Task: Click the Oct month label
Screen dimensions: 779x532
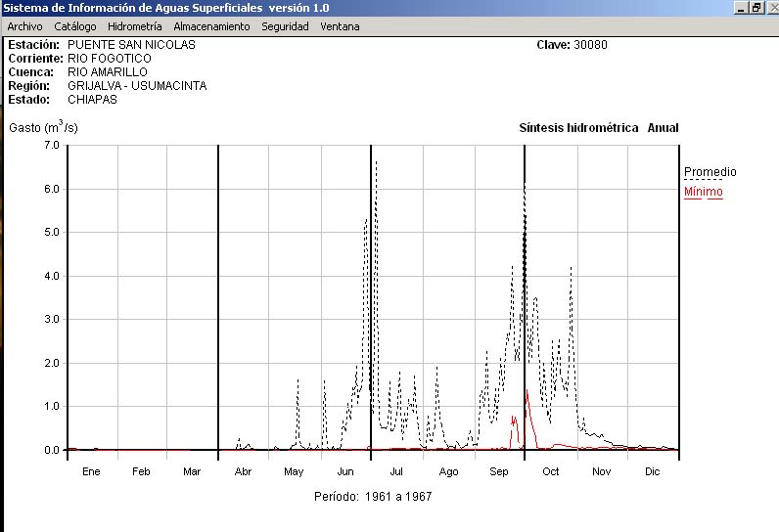Action: coord(550,472)
